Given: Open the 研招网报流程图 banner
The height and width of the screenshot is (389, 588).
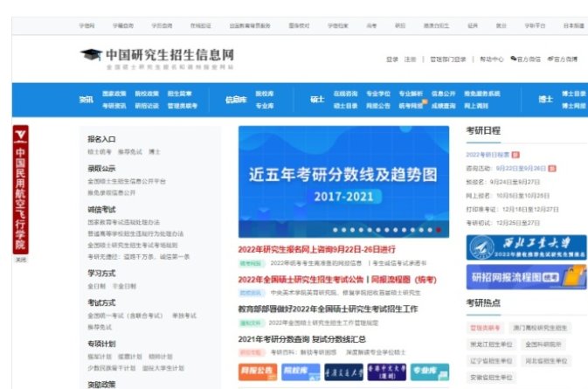Looking at the screenshot, I should pyautogui.click(x=526, y=277).
